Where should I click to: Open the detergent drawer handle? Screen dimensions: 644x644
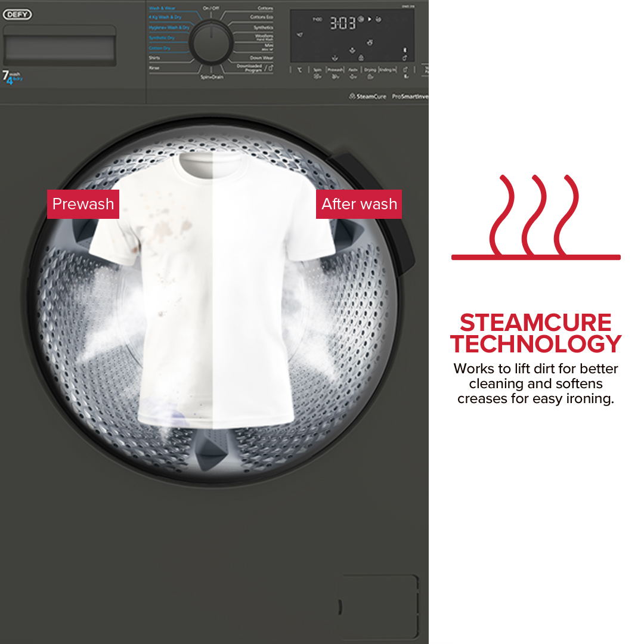point(60,47)
